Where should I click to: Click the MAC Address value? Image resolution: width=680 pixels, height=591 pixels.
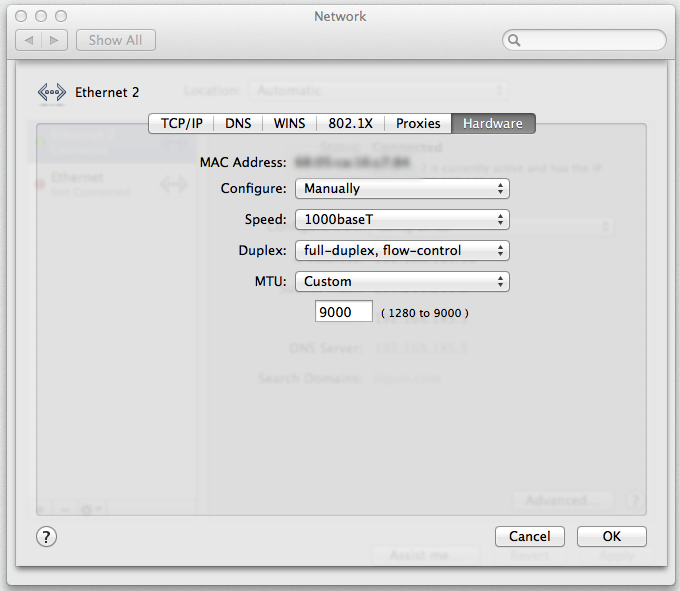point(352,163)
